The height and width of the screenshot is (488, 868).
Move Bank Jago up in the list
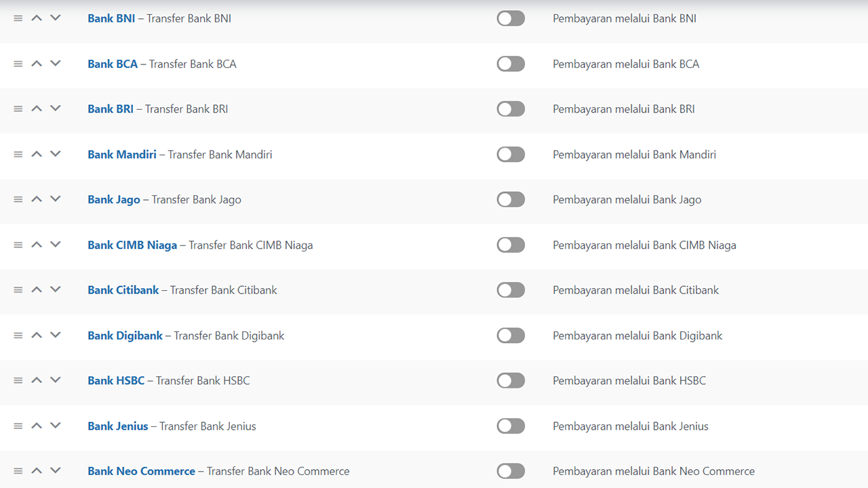(37, 199)
